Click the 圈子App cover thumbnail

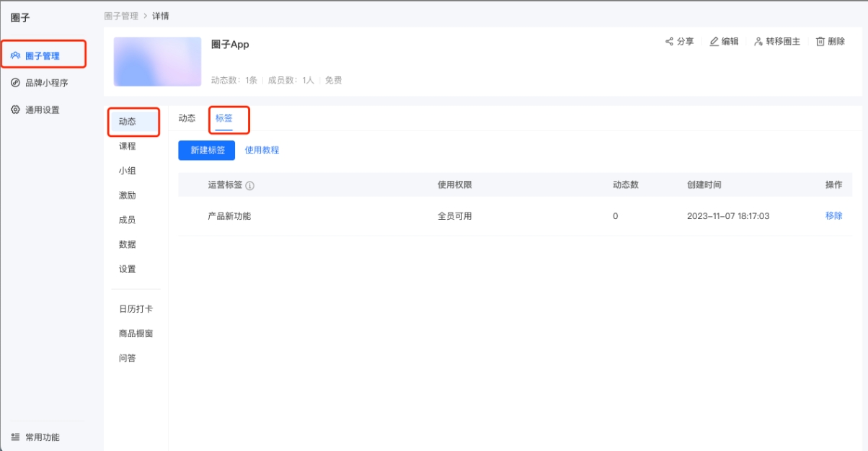coord(157,62)
